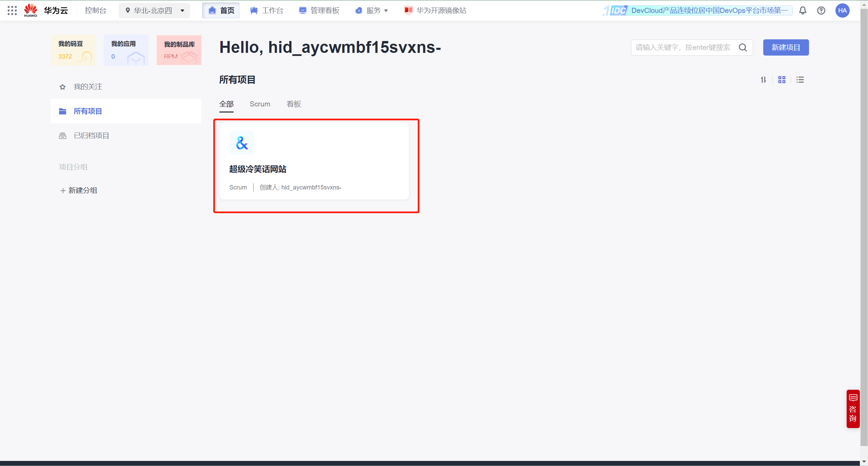Click the Huawei Cloud logo
The width and height of the screenshot is (868, 466).
click(x=46, y=11)
